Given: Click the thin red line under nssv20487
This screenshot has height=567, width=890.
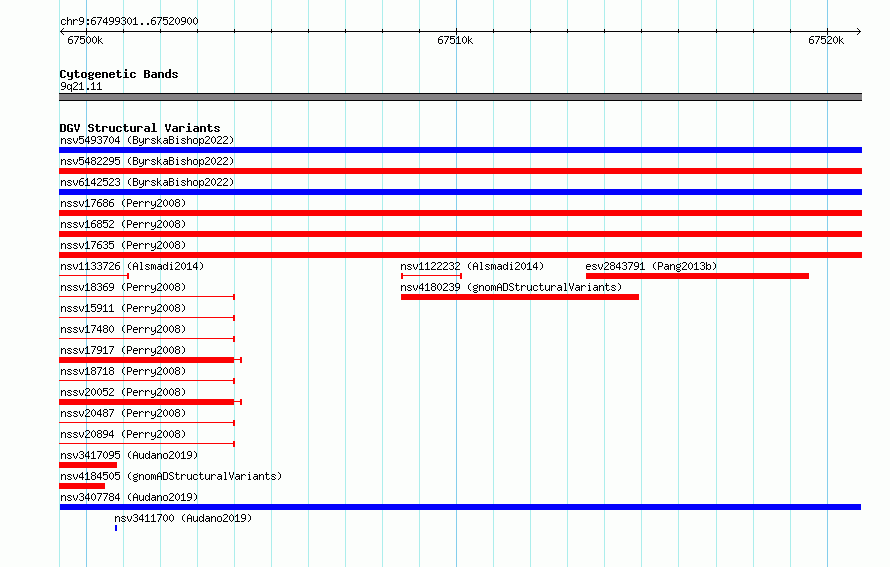Looking at the screenshot, I should (147, 423).
